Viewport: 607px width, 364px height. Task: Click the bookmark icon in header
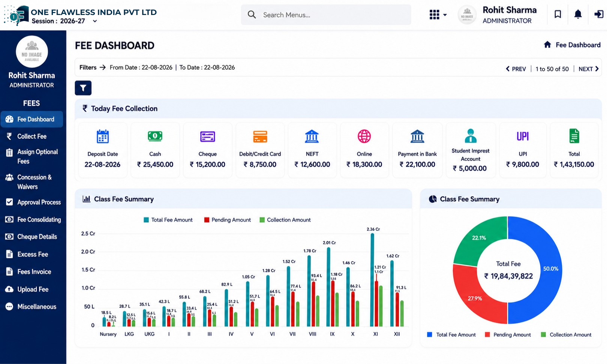(558, 14)
